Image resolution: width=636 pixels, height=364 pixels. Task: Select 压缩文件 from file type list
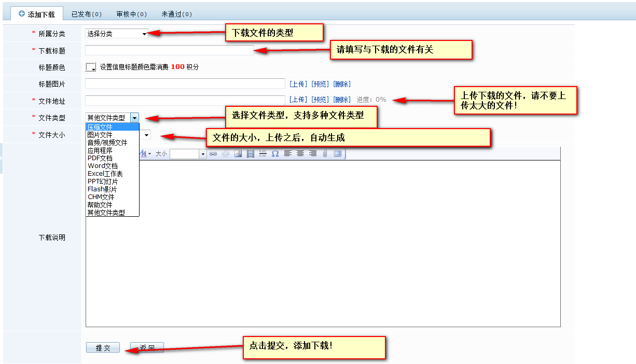pyautogui.click(x=100, y=127)
